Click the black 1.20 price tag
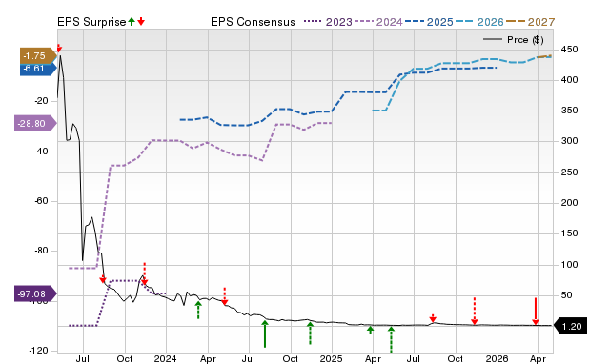Viewport: 610px width, 364px height. [570, 326]
